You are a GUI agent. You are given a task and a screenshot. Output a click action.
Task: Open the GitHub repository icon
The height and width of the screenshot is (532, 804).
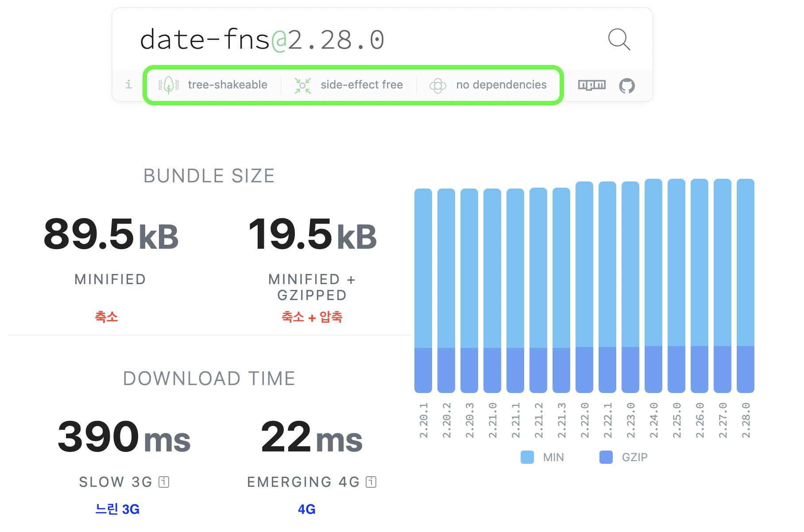click(x=627, y=85)
